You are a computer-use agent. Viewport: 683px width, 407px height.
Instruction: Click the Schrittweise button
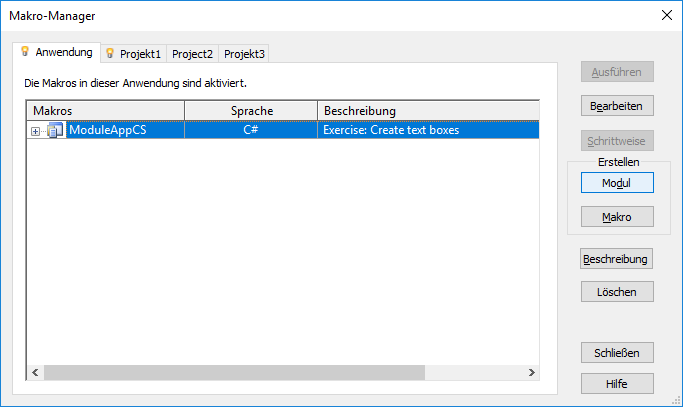point(617,141)
